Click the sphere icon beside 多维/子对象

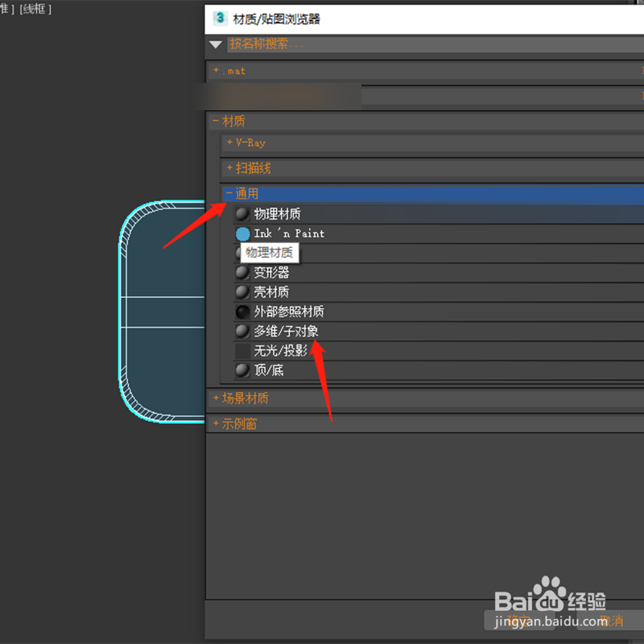242,331
